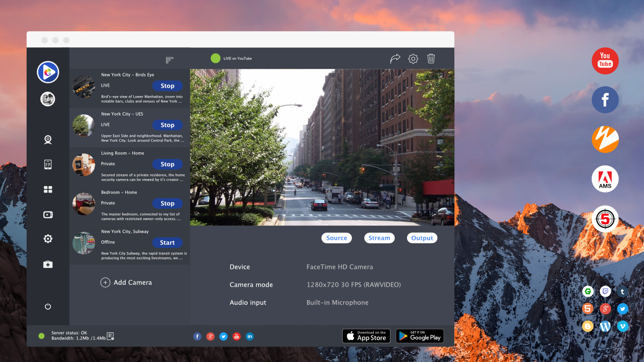
Task: Click the share arrow icon
Action: pyautogui.click(x=395, y=59)
